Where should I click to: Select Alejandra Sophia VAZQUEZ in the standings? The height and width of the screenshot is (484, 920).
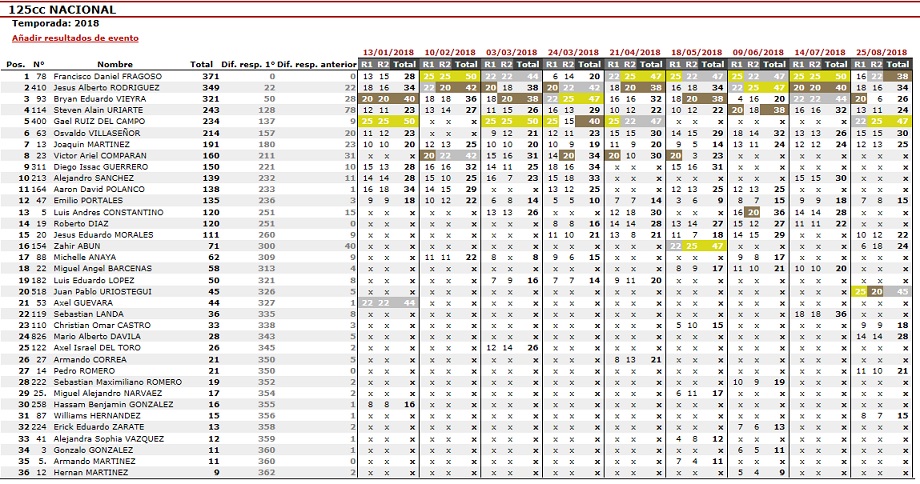point(108,439)
